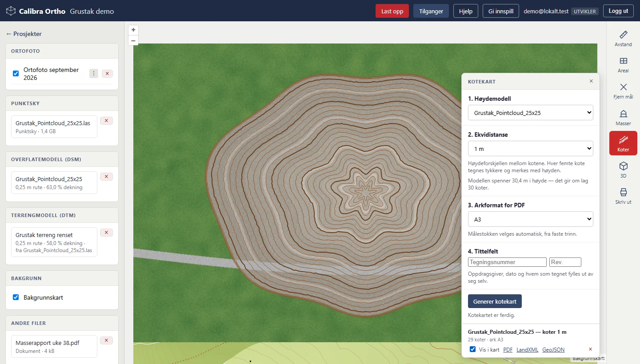Image resolution: width=640 pixels, height=364 pixels.
Task: Download the GeoJSON export
Action: point(553,350)
